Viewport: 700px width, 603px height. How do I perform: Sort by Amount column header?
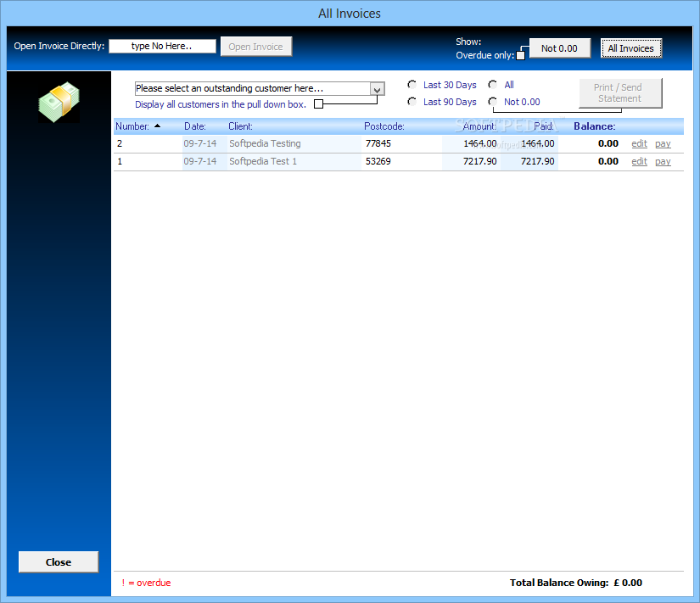(x=479, y=126)
